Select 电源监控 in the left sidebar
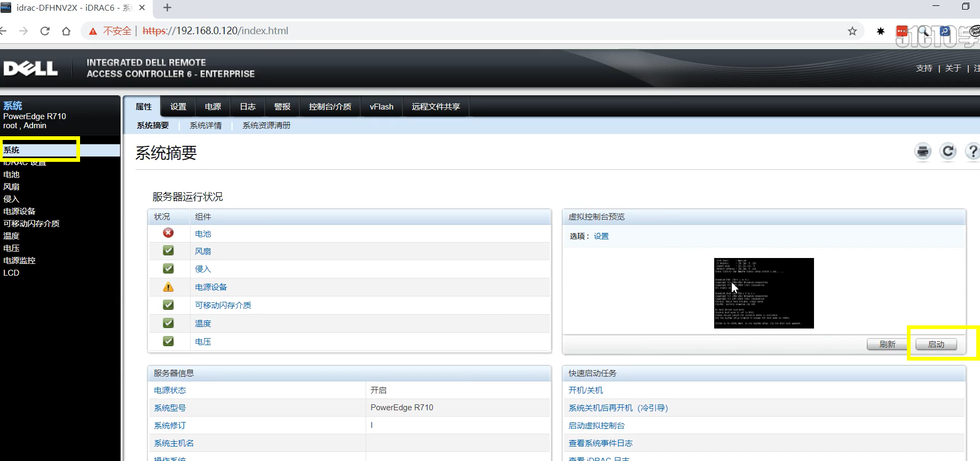 coord(19,261)
